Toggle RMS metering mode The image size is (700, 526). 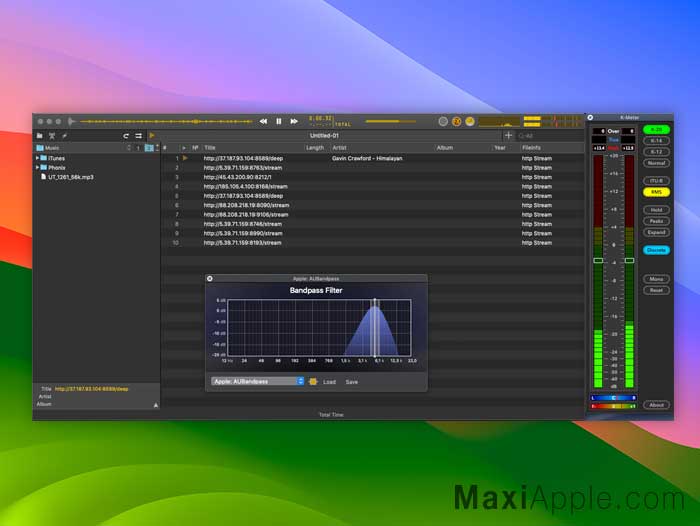(656, 192)
